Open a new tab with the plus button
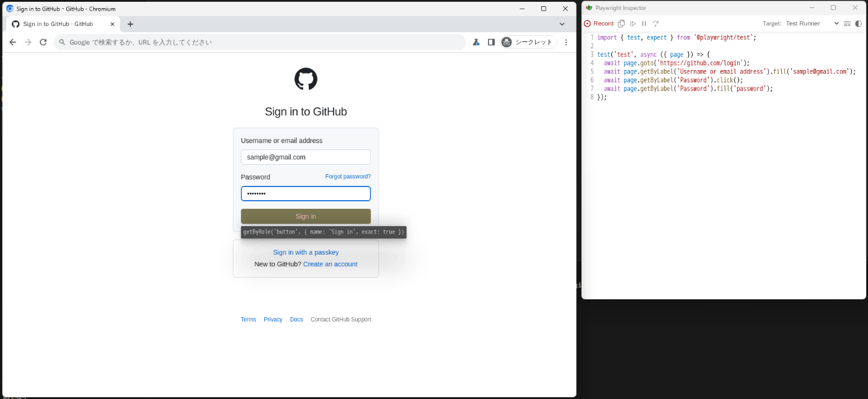The height and width of the screenshot is (399, 868). 130,24
